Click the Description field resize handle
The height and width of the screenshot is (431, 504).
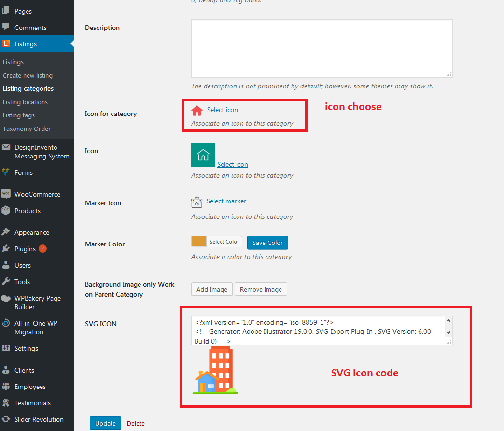click(x=449, y=74)
